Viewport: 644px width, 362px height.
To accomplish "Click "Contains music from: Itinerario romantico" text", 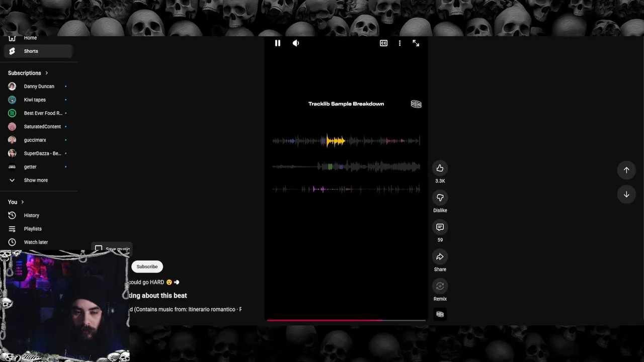I will [x=185, y=309].
